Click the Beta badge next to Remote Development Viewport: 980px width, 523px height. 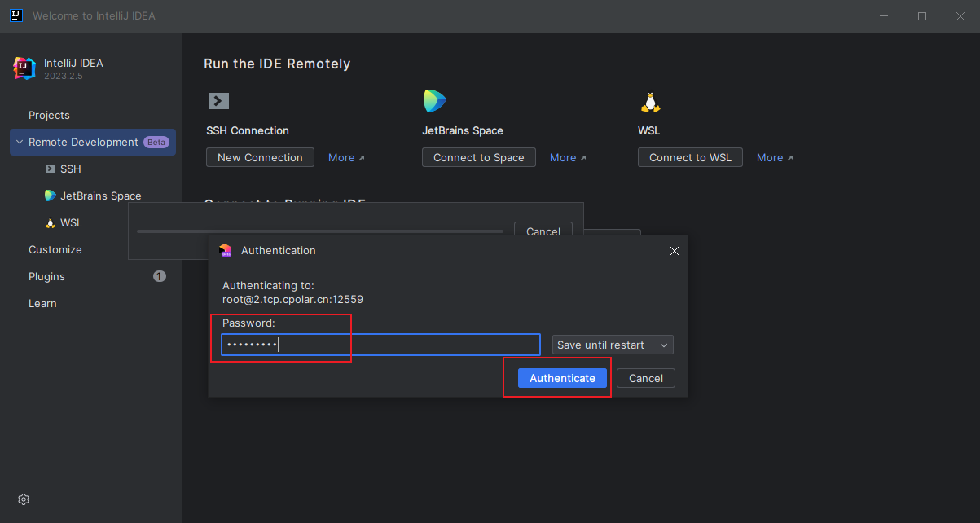[x=156, y=142]
